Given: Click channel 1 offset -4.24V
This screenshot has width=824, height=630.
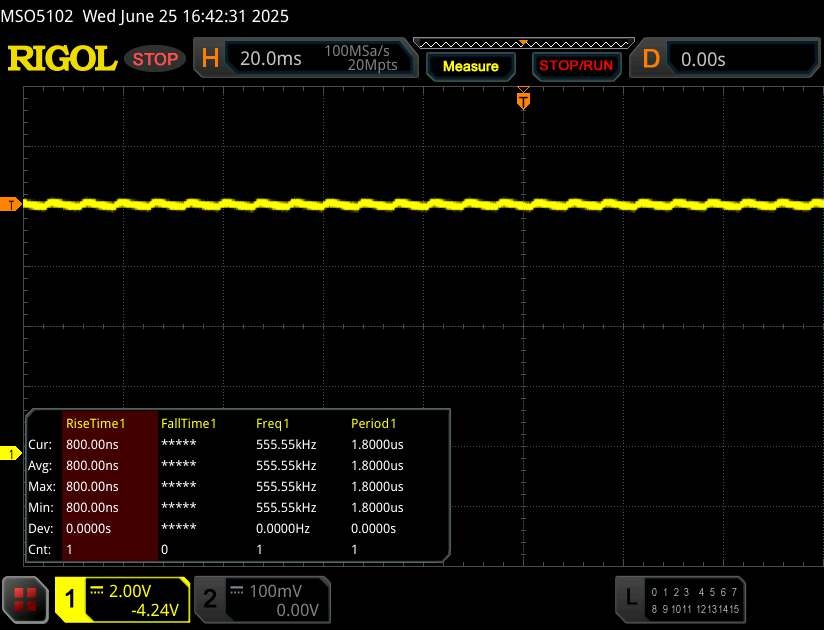Looking at the screenshot, I should tap(155, 610).
